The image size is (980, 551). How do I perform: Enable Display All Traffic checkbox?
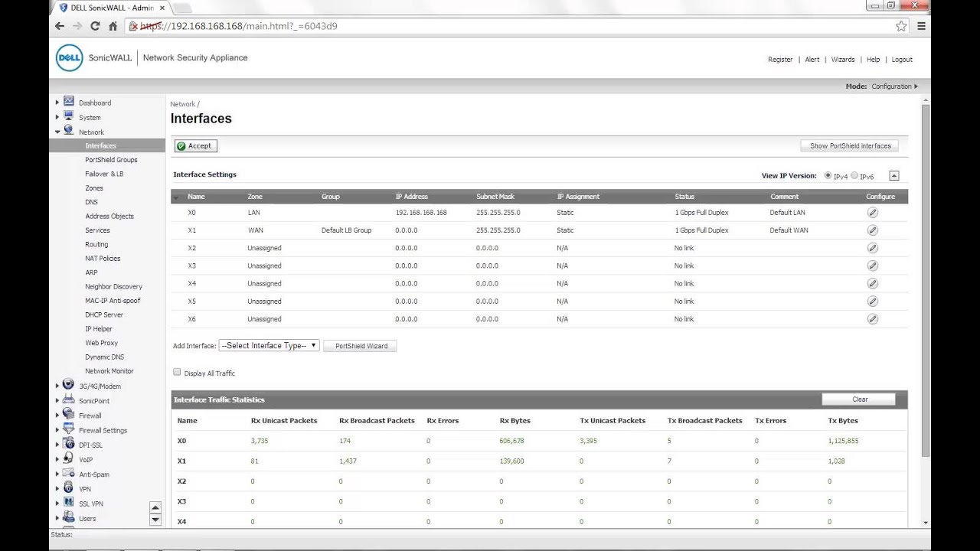pos(177,372)
